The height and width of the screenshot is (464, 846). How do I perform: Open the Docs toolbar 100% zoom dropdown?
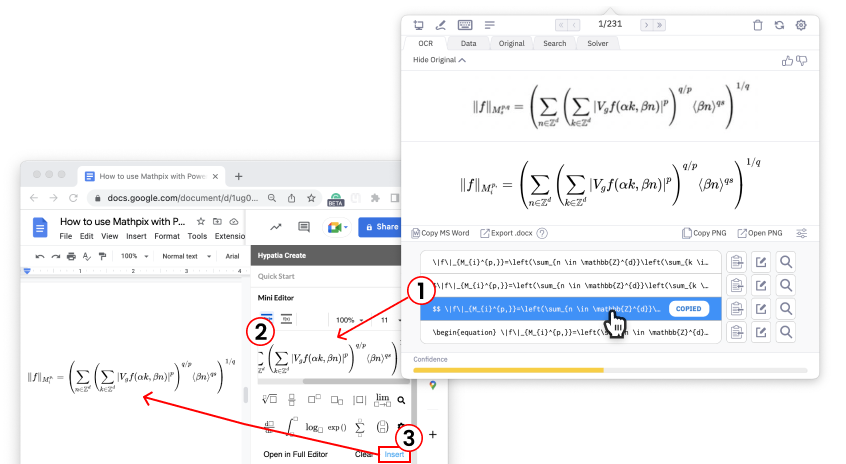(x=134, y=256)
